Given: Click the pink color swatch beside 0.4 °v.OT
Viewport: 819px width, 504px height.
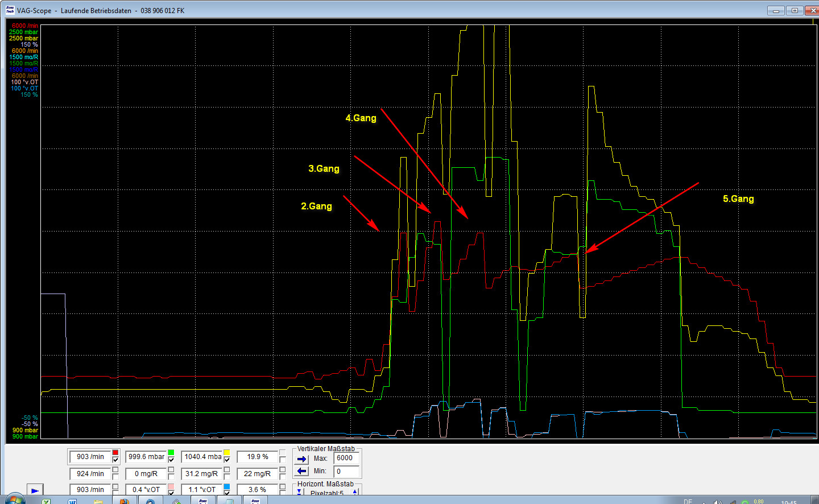Looking at the screenshot, I should [171, 486].
